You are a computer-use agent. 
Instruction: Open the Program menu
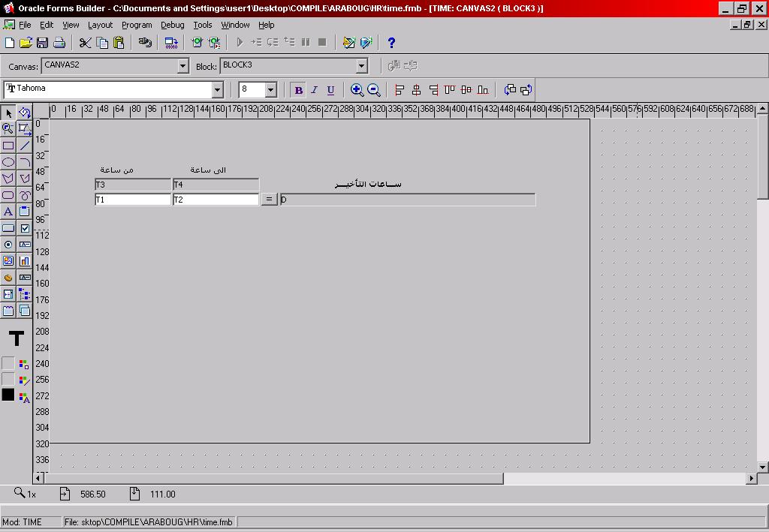137,25
